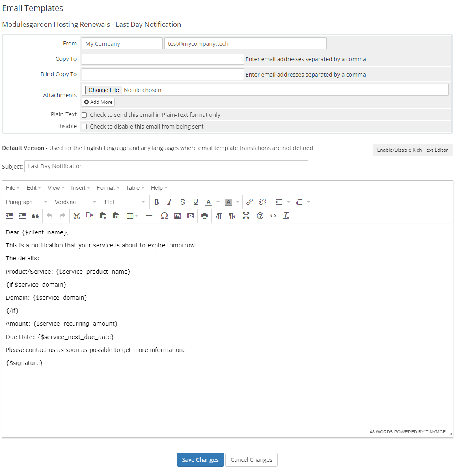Image resolution: width=455 pixels, height=476 pixels.
Task: Undo the last edit
Action: [x=50, y=216]
